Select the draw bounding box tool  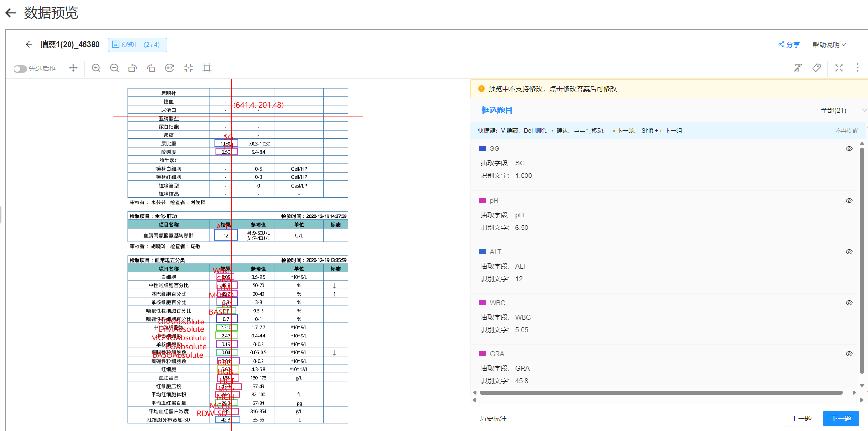[207, 68]
